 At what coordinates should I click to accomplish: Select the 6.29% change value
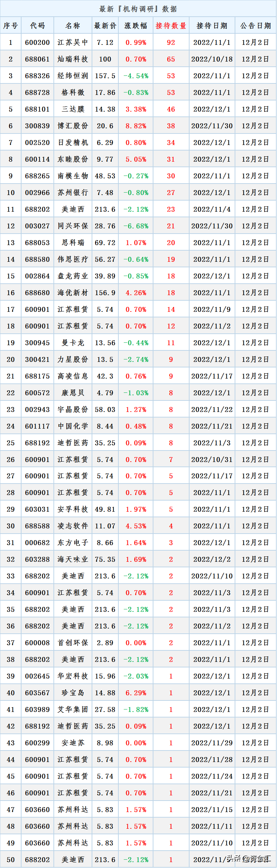tap(136, 693)
